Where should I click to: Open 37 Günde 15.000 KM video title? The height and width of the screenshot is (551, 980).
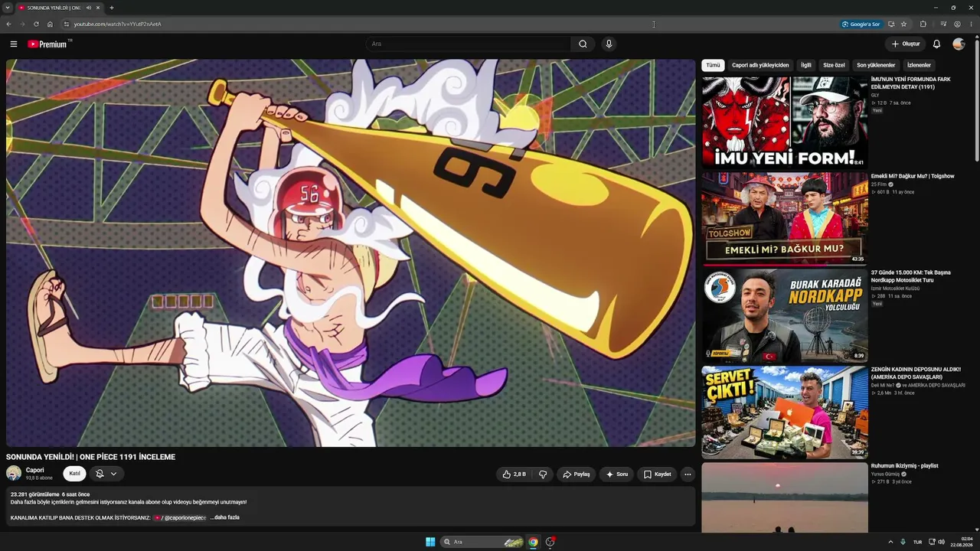tap(911, 276)
